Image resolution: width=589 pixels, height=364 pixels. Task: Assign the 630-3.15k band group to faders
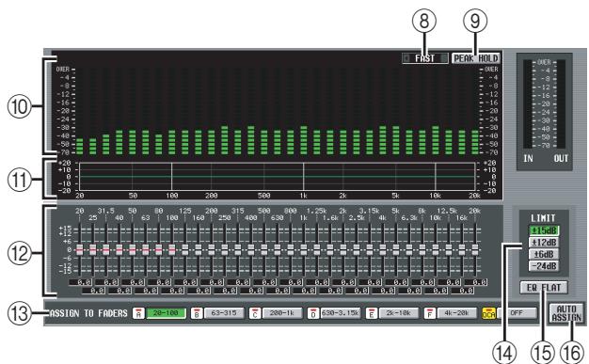pos(341,313)
